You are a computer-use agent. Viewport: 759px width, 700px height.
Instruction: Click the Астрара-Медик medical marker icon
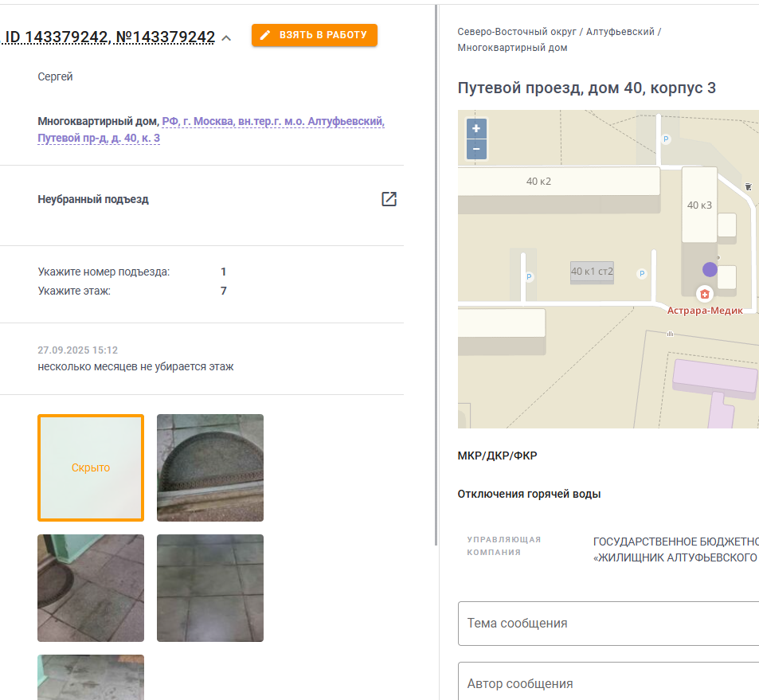pyautogui.click(x=705, y=294)
